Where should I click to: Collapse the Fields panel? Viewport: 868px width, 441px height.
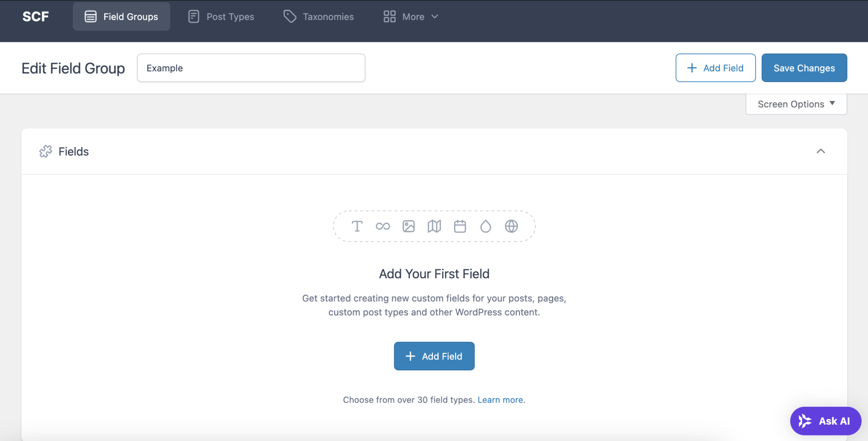(821, 151)
